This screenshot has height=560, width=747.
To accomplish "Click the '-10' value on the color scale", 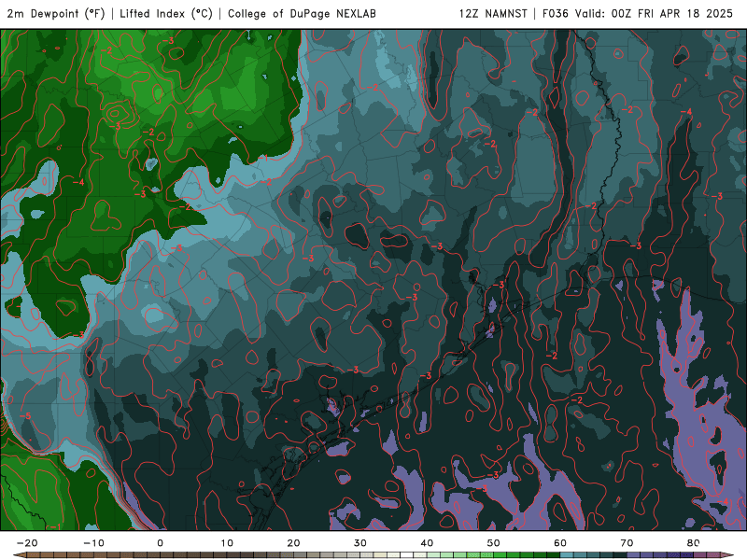I will [93, 543].
